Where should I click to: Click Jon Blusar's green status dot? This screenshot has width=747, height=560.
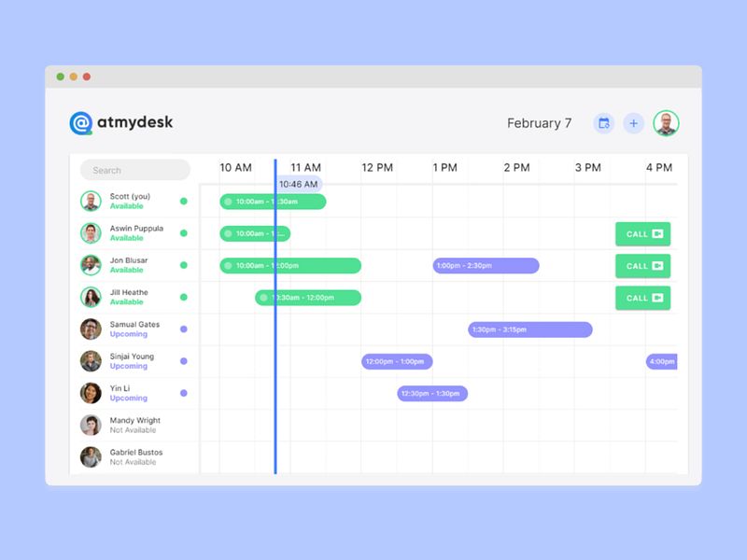[183, 265]
